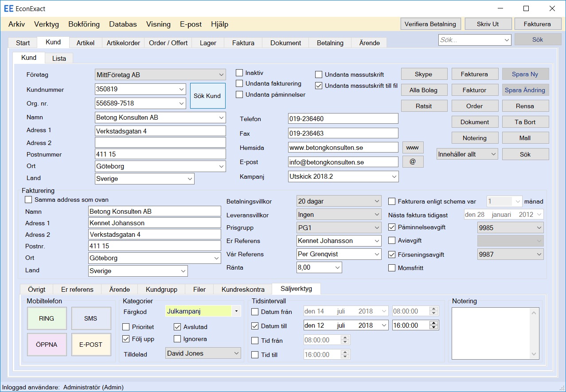Click the Ta Bort button
The width and height of the screenshot is (566, 392).
coord(525,122)
